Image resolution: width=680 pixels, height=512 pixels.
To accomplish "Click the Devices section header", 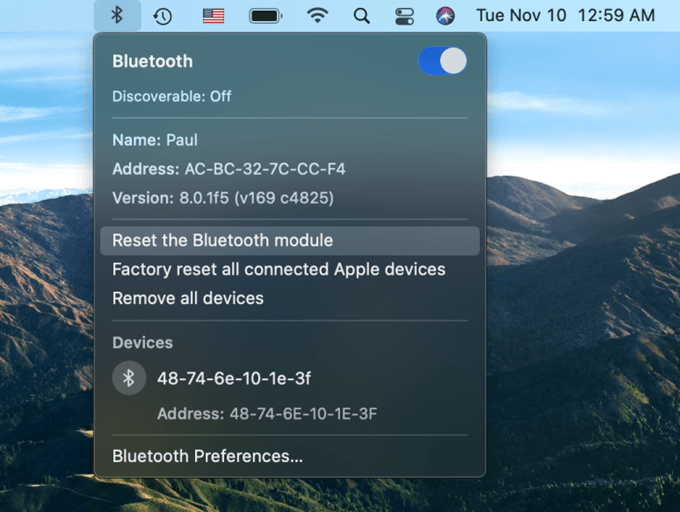I will click(142, 342).
